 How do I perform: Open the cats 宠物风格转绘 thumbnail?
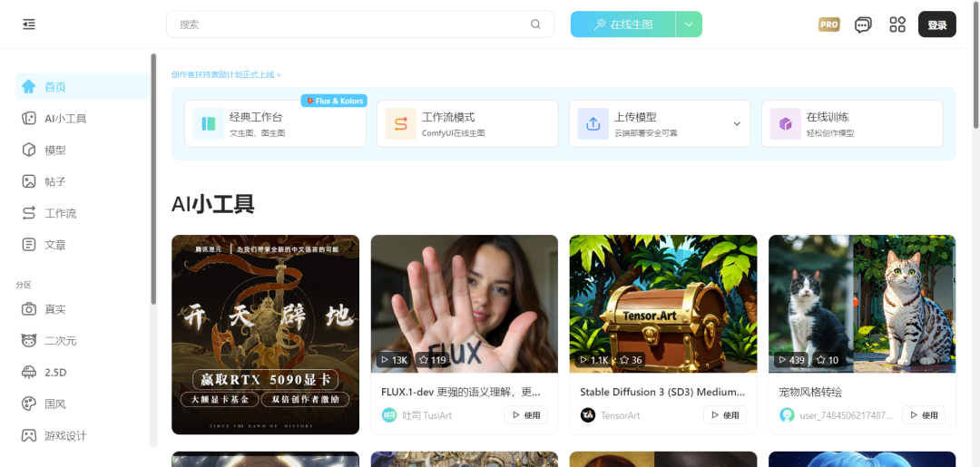point(862,304)
